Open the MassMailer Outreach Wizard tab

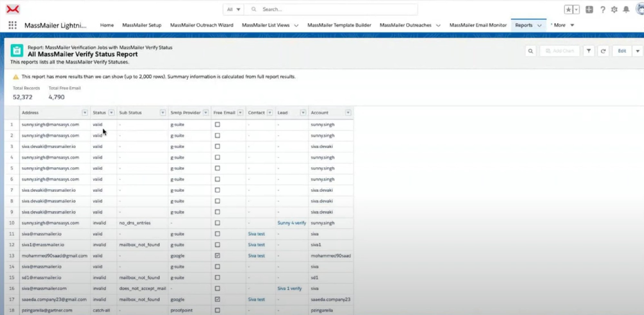(x=202, y=25)
